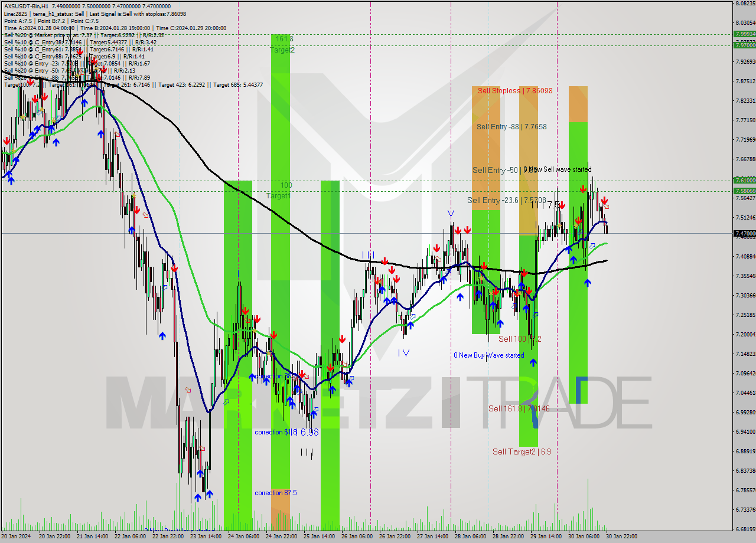Select the 'Sell Entry -88 | 7.7658' label

[x=511, y=126]
